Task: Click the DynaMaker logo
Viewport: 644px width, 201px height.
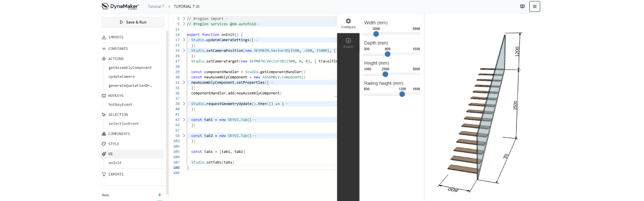Action: pyautogui.click(x=120, y=6)
